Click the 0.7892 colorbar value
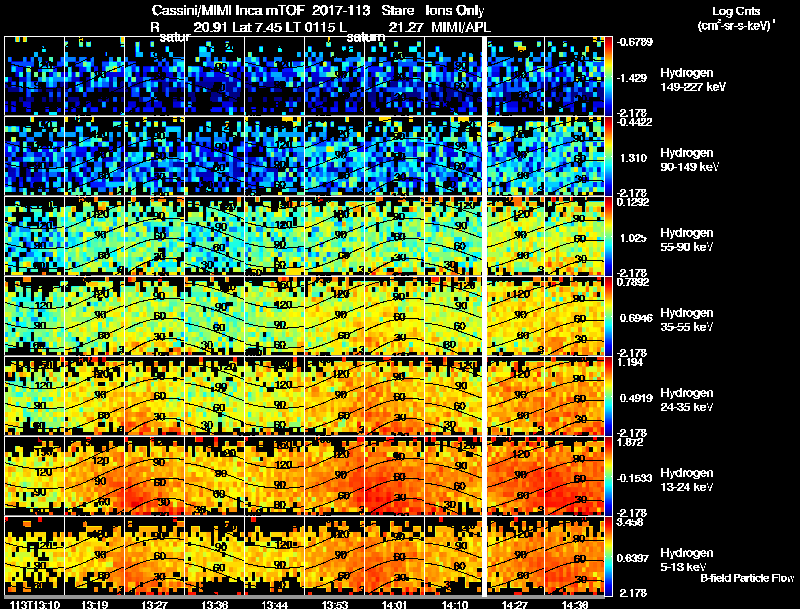 click(x=633, y=282)
